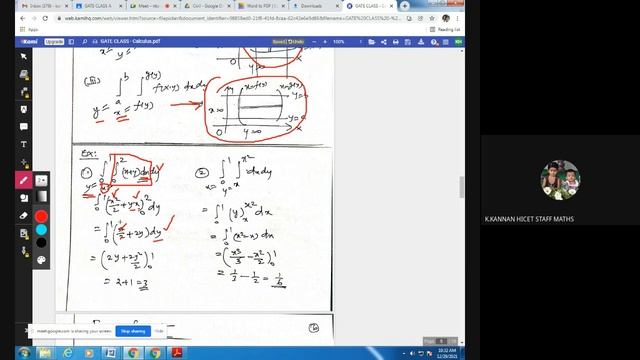
Task: Switch to the Civil - Google Drive tab
Action: tap(206, 6)
